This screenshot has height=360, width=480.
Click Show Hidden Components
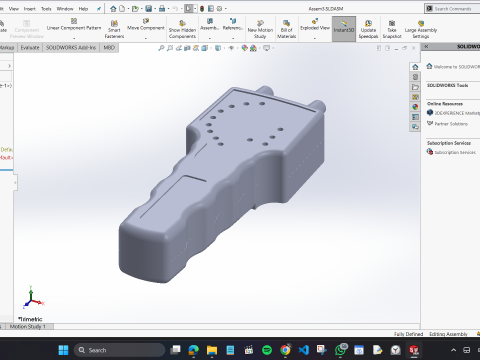[x=182, y=29]
